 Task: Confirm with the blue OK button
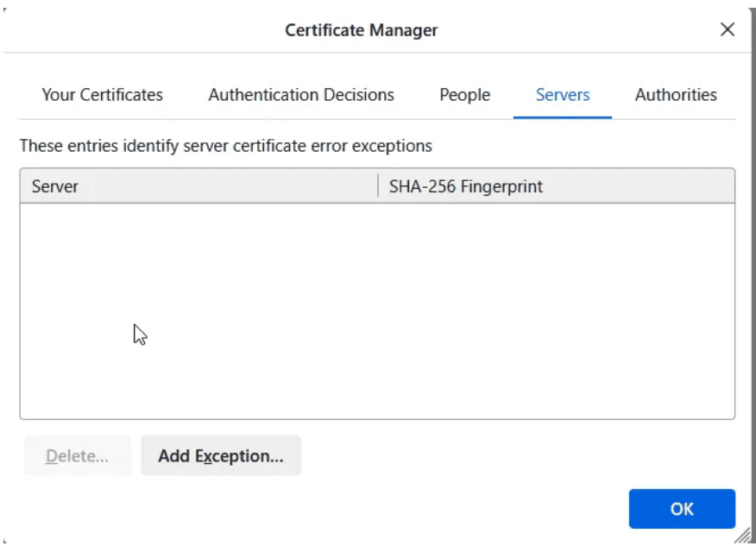682,509
